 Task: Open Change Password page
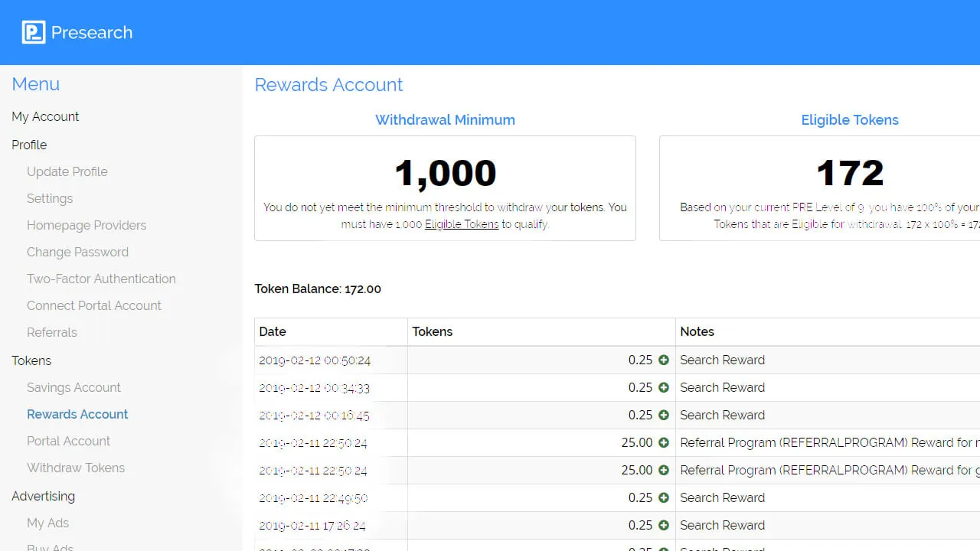(x=77, y=252)
